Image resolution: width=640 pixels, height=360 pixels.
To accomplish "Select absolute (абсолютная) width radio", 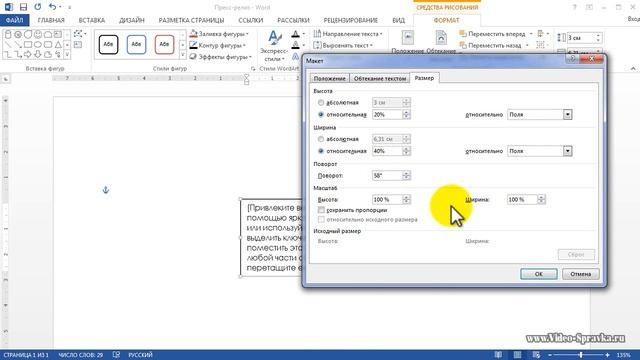I will click(x=321, y=139).
